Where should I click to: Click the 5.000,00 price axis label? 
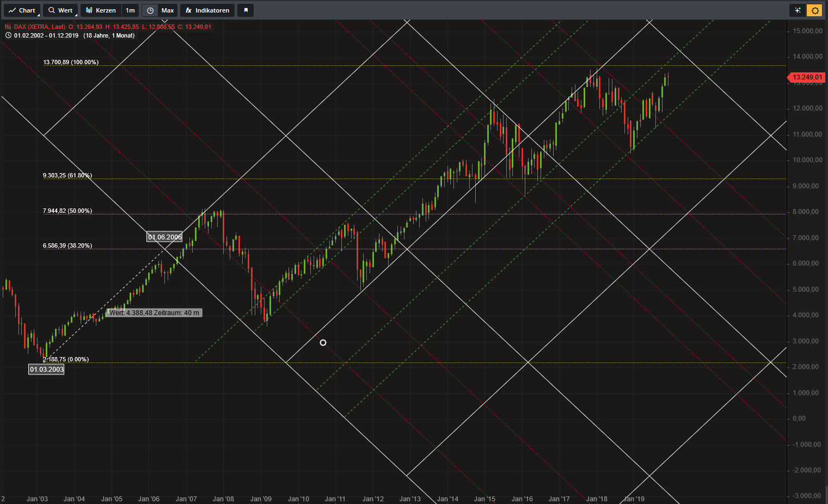[x=806, y=290]
